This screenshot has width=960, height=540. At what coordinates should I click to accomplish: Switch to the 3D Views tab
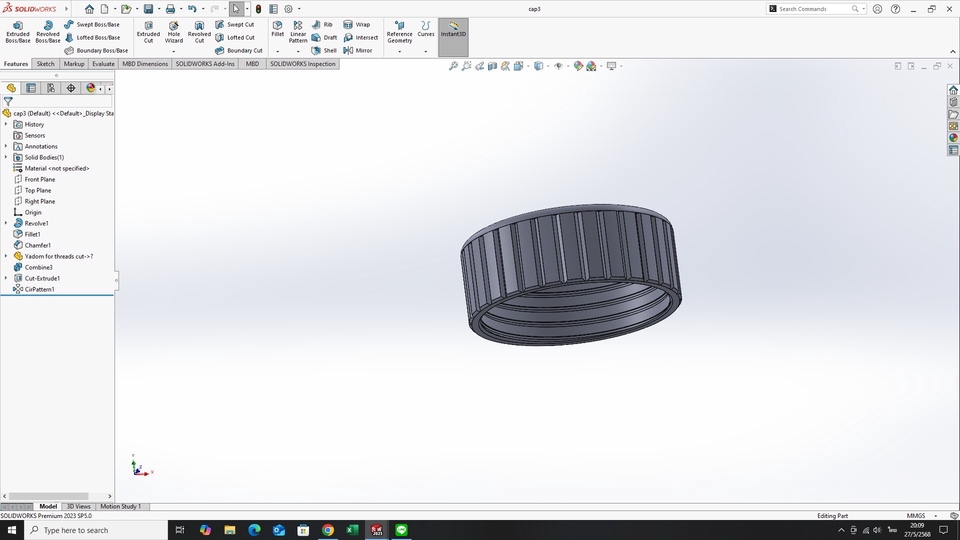click(78, 506)
